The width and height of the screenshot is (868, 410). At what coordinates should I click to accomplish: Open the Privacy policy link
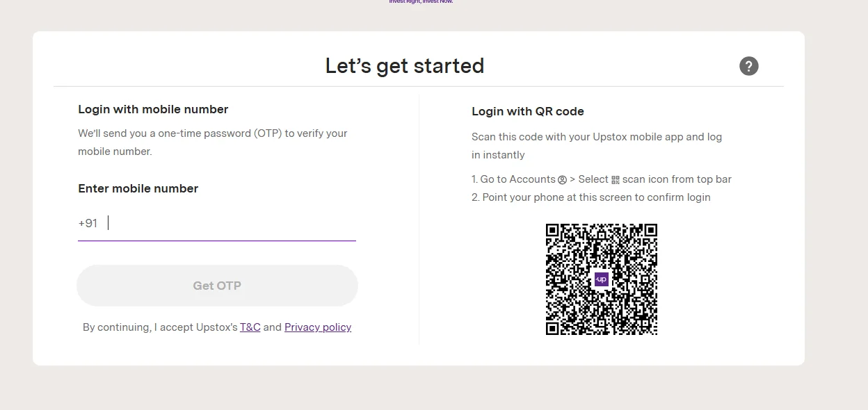tap(318, 327)
